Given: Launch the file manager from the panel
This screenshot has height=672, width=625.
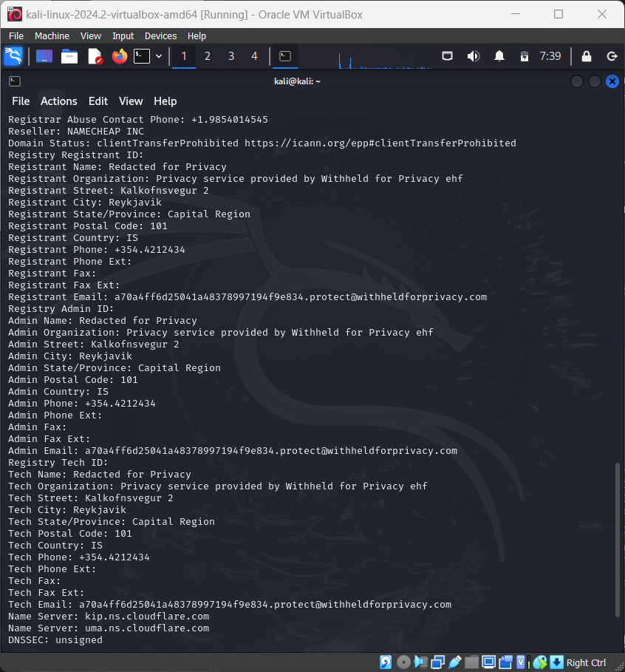Looking at the screenshot, I should 69,55.
